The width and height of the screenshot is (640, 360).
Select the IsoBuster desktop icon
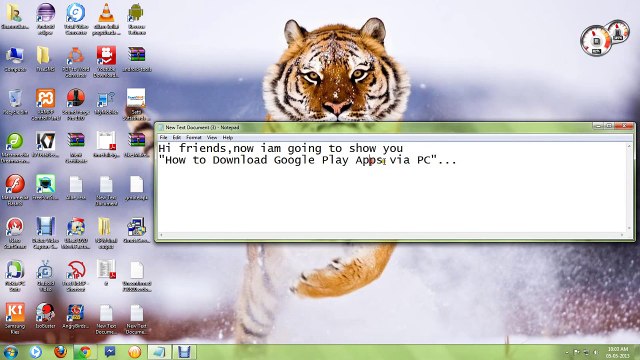coord(45,316)
